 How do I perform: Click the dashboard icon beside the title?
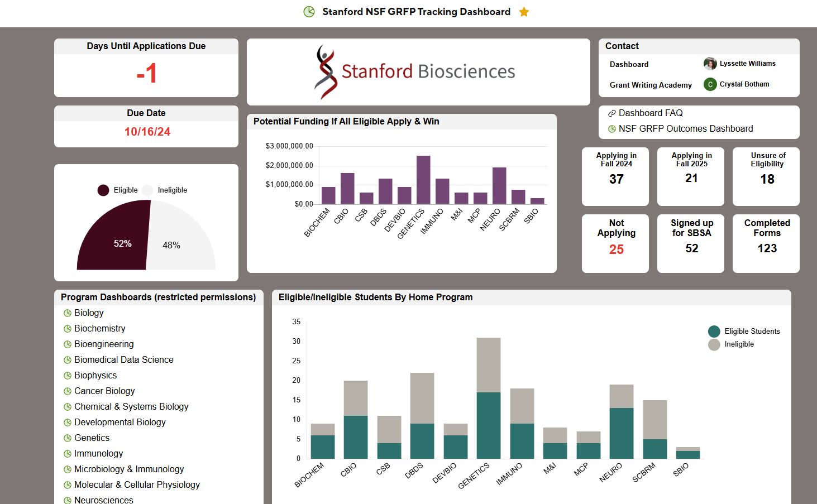(309, 12)
